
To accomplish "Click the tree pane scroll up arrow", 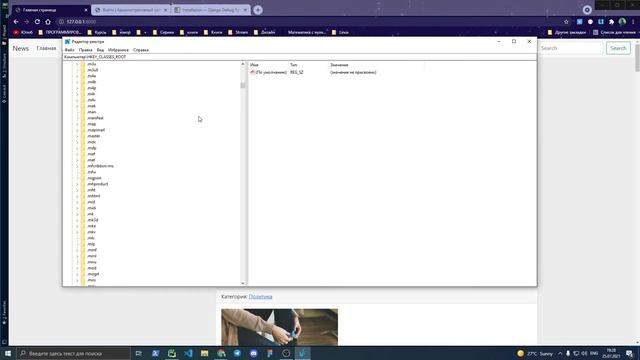I will [x=243, y=64].
